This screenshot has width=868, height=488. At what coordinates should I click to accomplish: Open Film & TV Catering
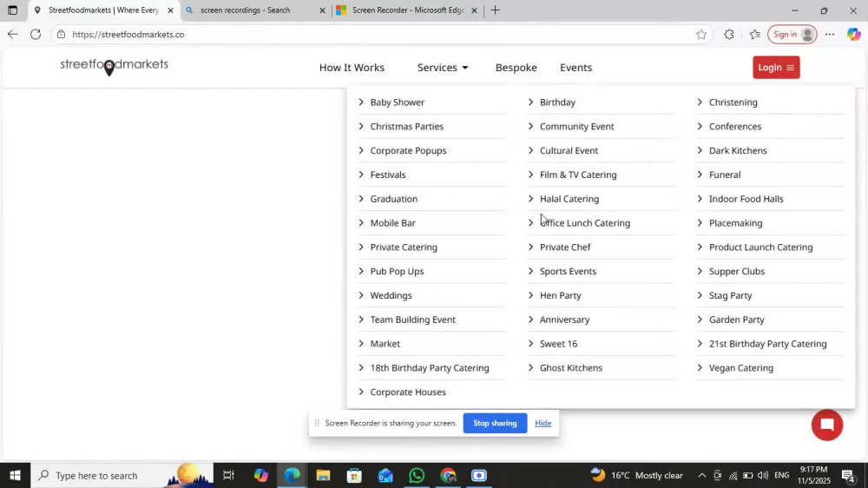coord(578,175)
